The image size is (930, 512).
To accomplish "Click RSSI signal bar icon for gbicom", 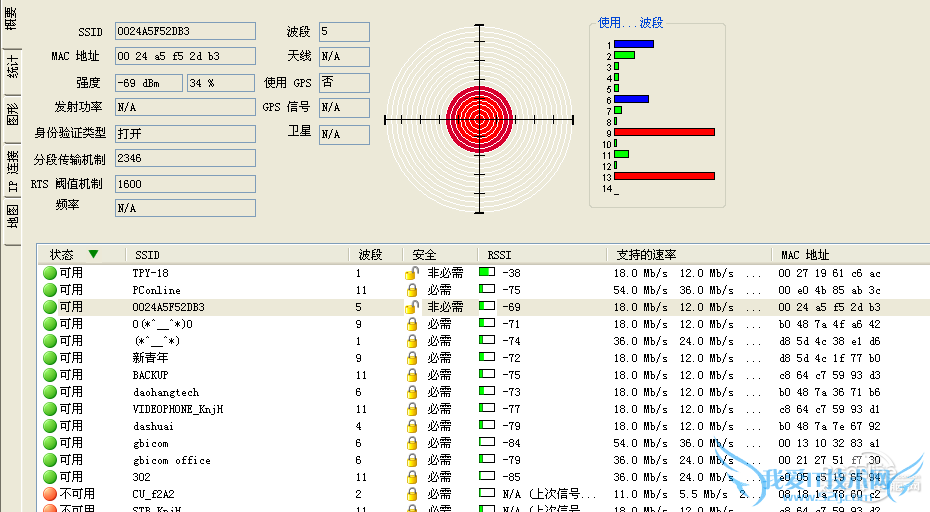I will (487, 443).
